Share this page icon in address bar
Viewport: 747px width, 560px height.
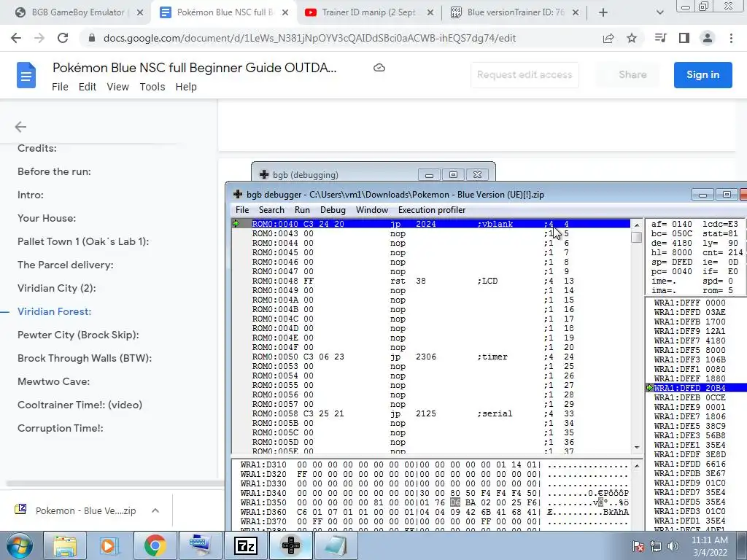click(x=608, y=39)
